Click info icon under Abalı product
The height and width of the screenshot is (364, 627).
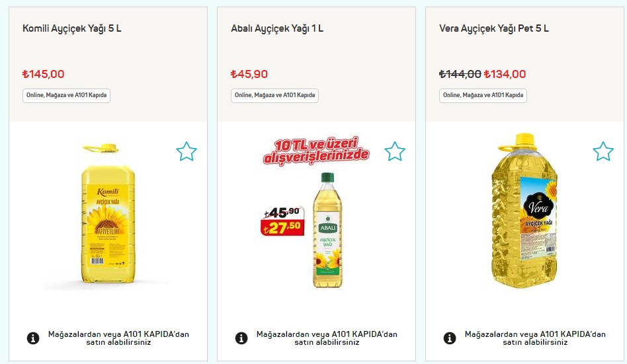point(241,338)
